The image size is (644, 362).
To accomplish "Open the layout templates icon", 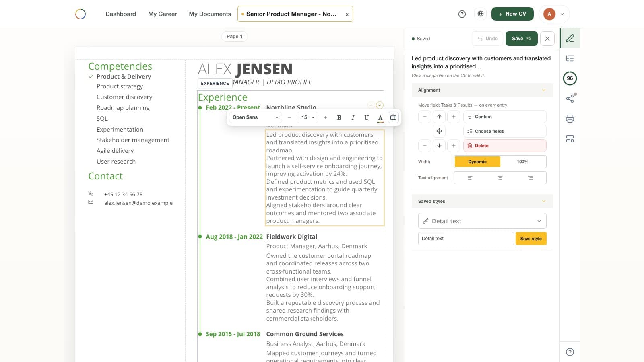I will 570,139.
